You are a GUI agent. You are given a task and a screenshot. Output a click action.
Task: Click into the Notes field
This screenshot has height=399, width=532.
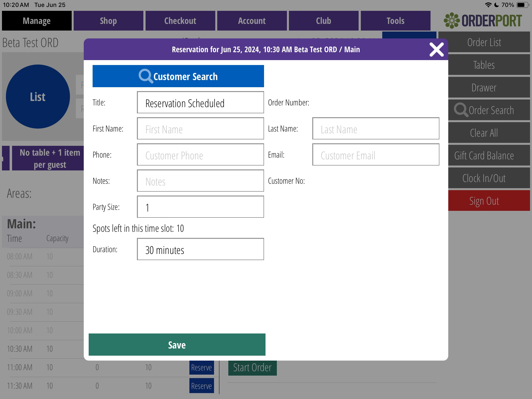tap(200, 181)
